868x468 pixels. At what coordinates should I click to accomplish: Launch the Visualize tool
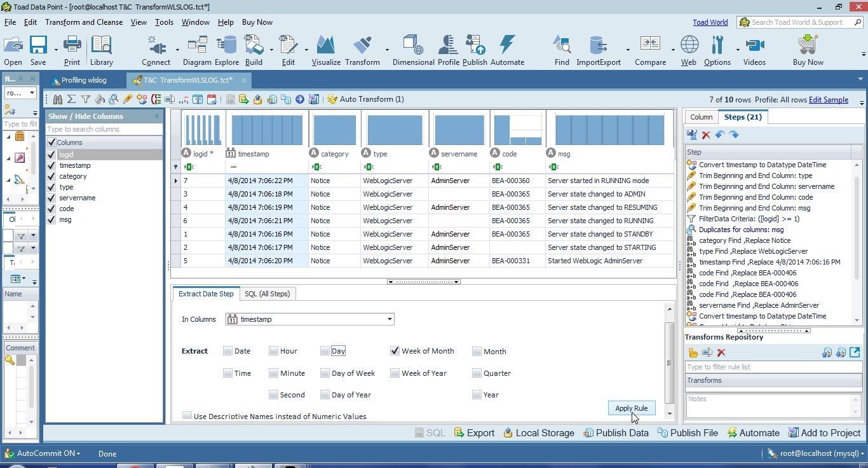pos(326,51)
